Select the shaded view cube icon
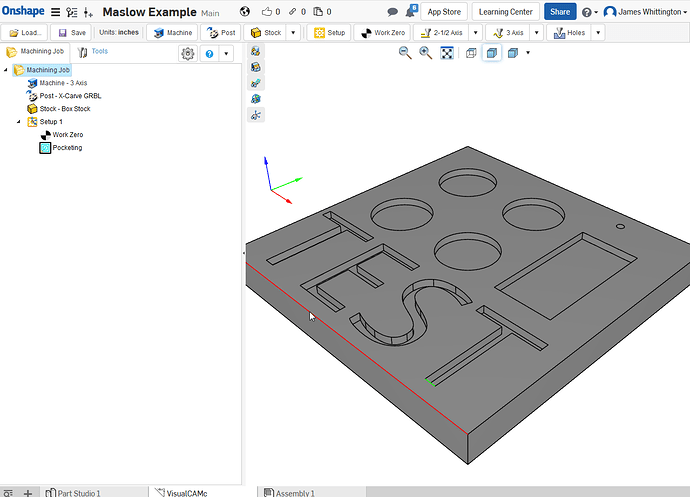Viewport: 690px width, 497px height. coord(513,53)
